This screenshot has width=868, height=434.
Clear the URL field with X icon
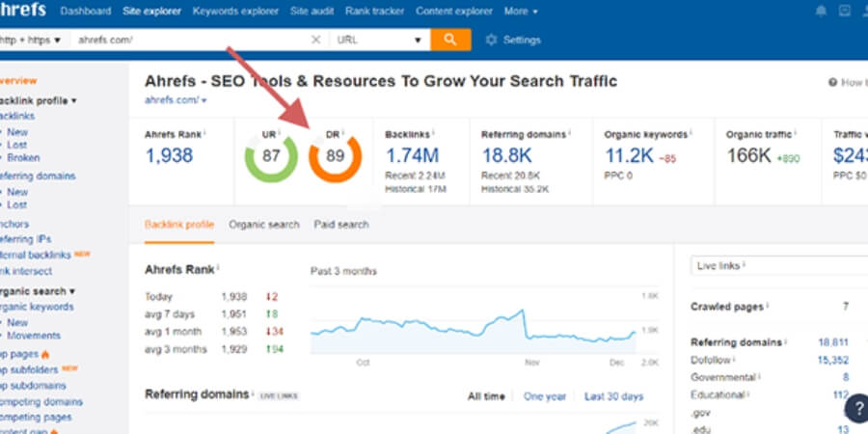click(x=315, y=40)
